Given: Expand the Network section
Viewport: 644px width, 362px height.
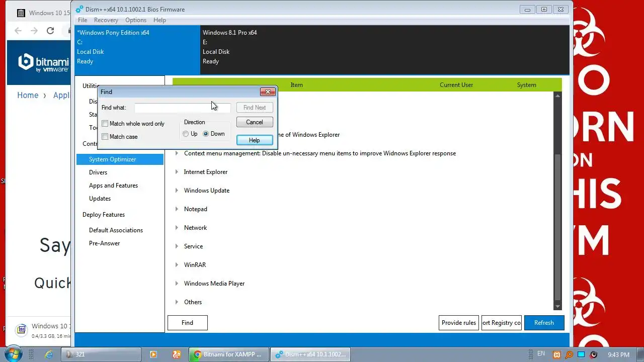Looking at the screenshot, I should 177,228.
